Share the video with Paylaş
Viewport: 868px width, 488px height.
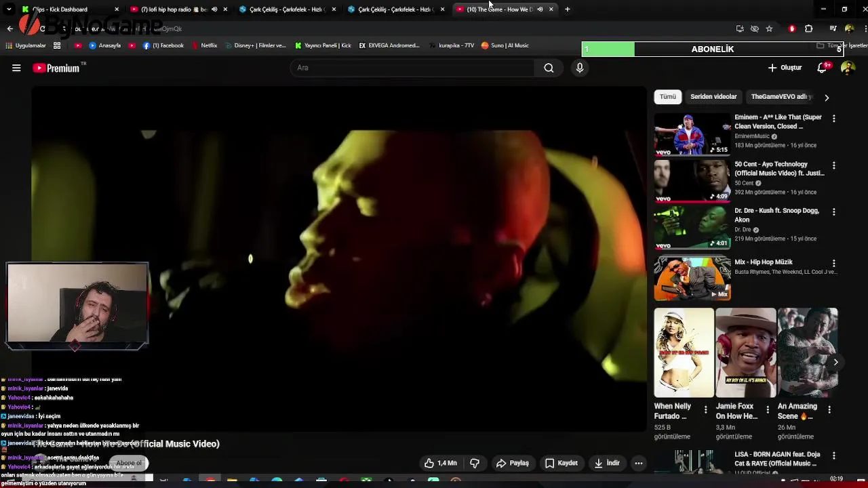tap(513, 463)
